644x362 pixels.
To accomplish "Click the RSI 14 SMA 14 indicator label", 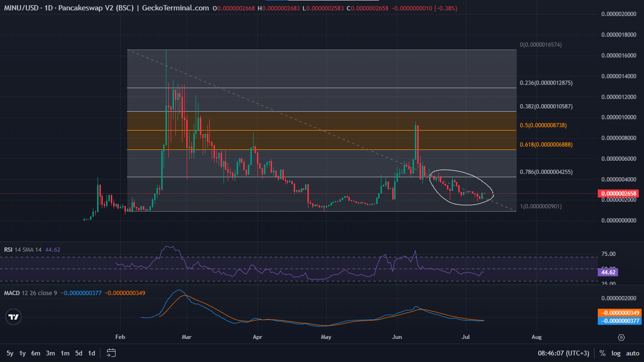I will click(x=23, y=250).
